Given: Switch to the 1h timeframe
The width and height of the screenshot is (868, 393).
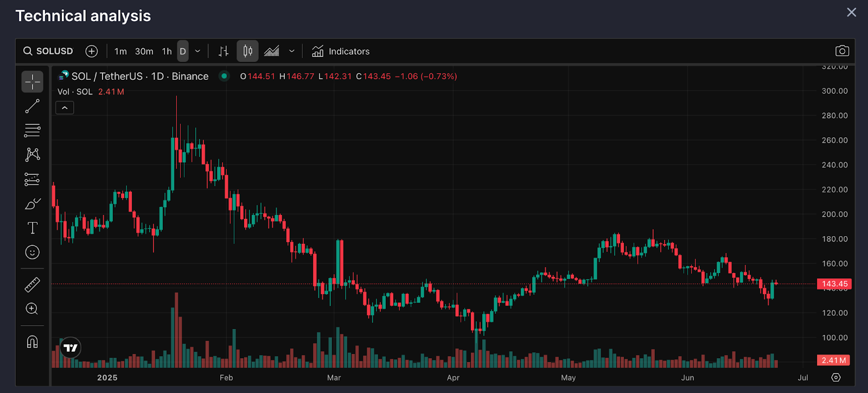Looking at the screenshot, I should pyautogui.click(x=167, y=51).
